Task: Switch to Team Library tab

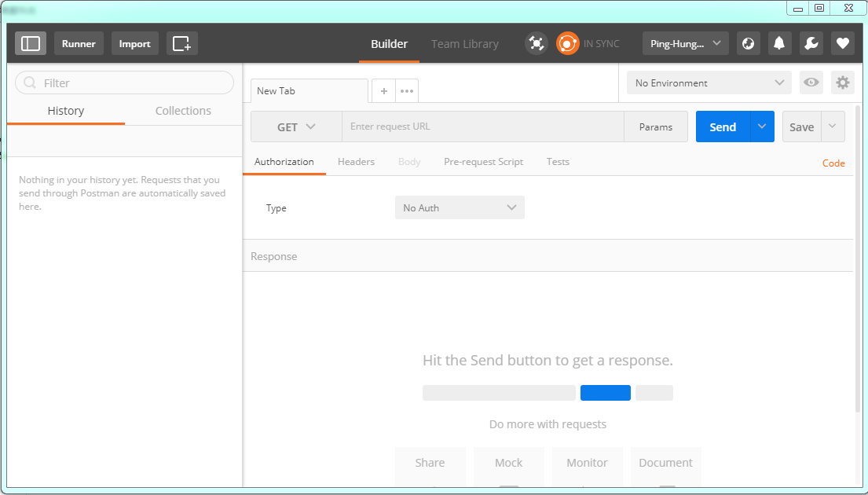Action: [x=465, y=44]
